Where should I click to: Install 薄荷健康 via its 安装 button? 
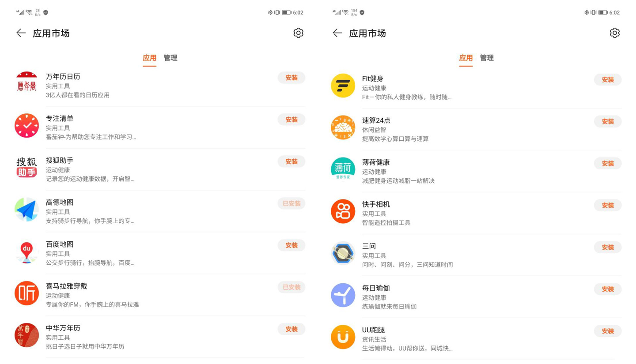[608, 163]
